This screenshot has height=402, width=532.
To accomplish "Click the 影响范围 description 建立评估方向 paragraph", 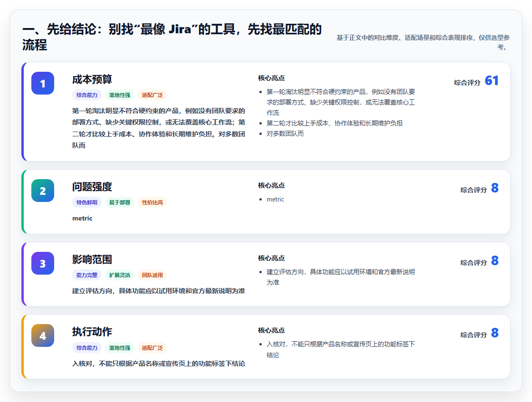I will point(159,291).
